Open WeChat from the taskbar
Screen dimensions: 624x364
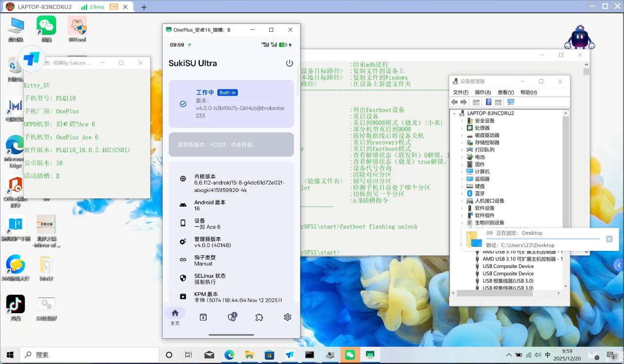tap(350, 355)
